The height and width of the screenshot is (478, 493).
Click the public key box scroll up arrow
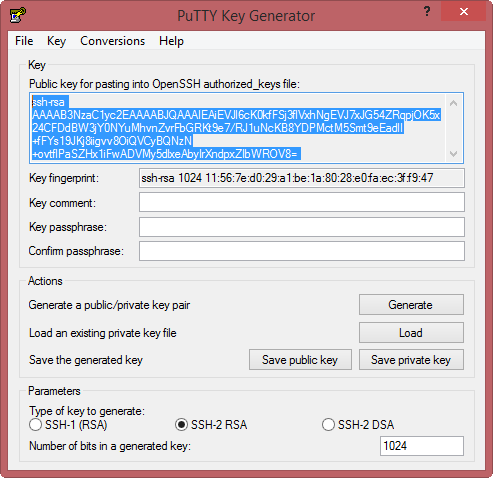point(453,104)
